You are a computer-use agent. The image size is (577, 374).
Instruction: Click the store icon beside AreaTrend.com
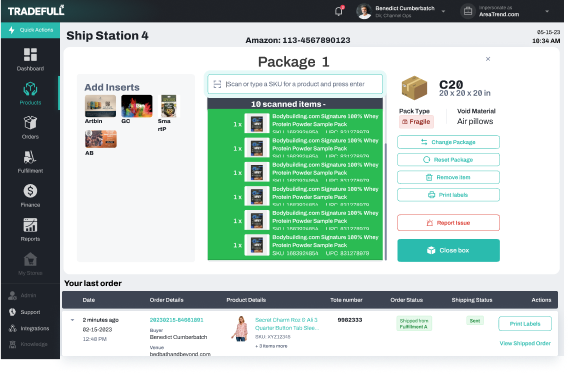coord(468,11)
